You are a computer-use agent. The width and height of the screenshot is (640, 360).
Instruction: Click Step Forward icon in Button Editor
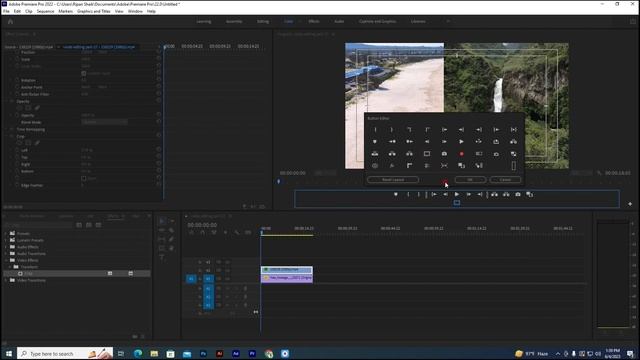tap(444, 142)
